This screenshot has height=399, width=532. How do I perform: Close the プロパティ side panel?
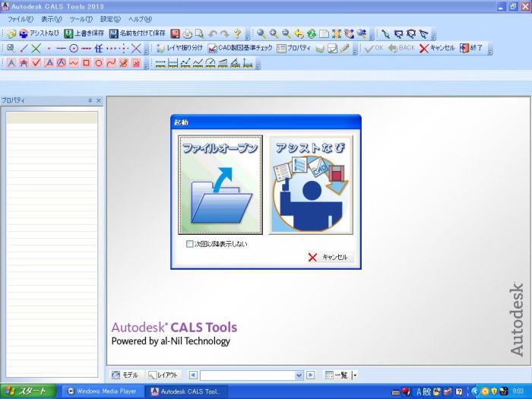tap(99, 100)
